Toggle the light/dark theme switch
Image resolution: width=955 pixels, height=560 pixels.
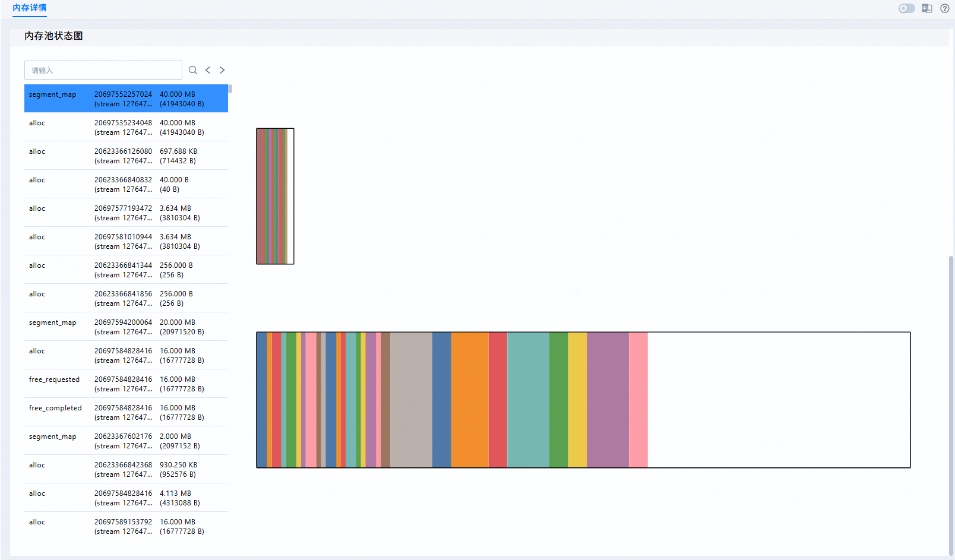[x=906, y=8]
